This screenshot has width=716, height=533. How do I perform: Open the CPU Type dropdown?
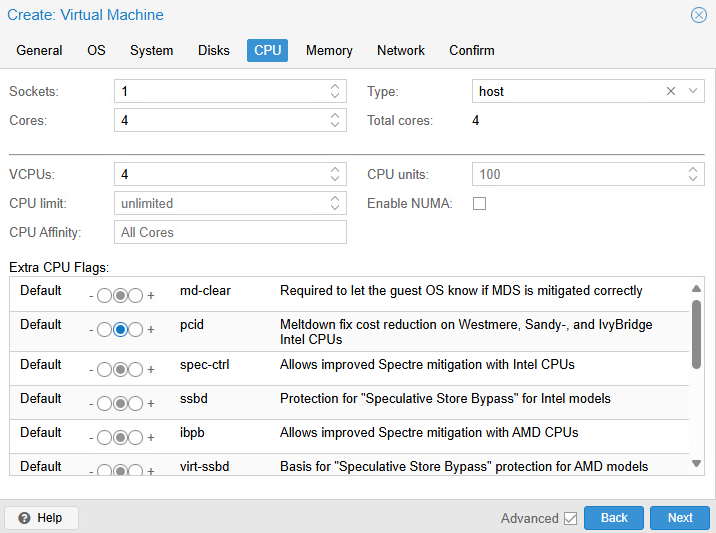click(694, 91)
